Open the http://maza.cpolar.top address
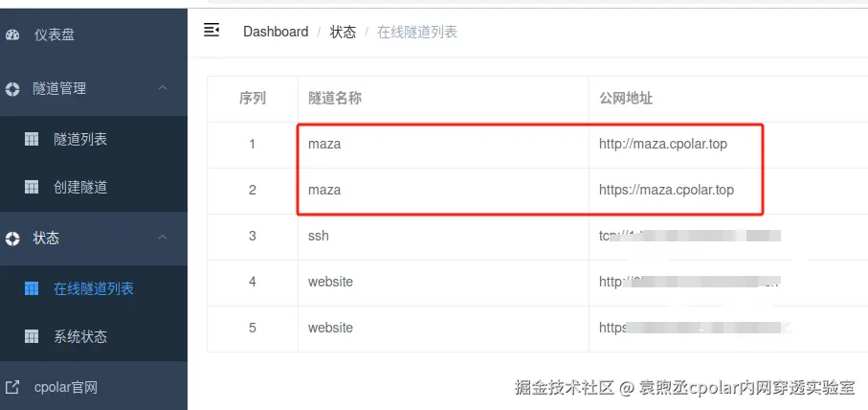 coord(663,144)
